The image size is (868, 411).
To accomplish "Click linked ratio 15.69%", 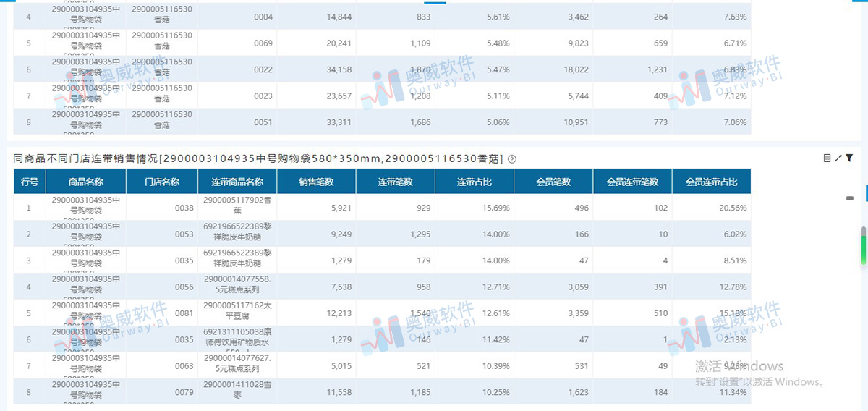I will (x=497, y=208).
